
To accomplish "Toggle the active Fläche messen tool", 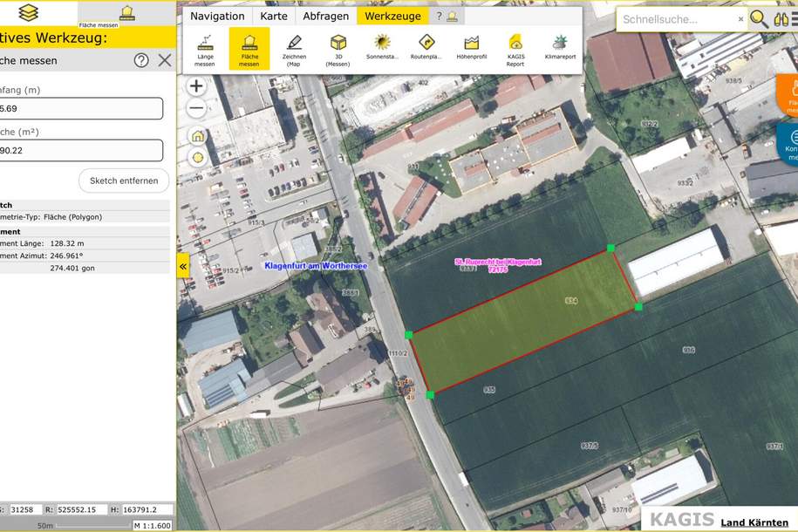I will [x=249, y=50].
